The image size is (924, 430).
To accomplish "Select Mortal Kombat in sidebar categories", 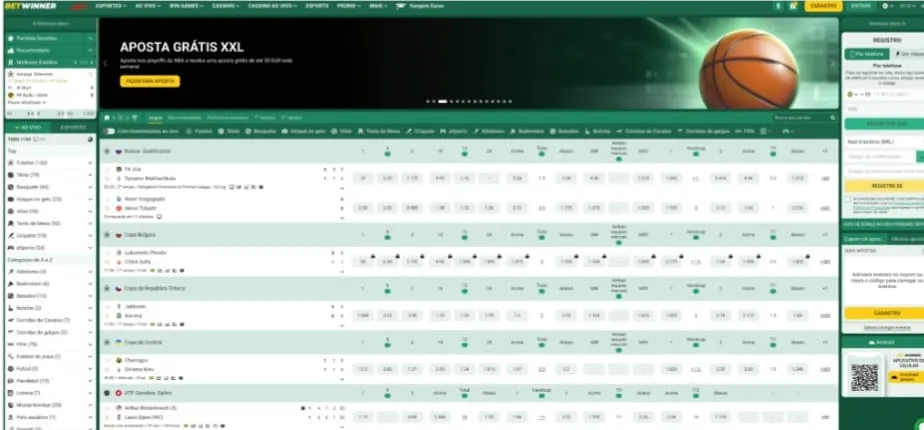I will 50,405.
